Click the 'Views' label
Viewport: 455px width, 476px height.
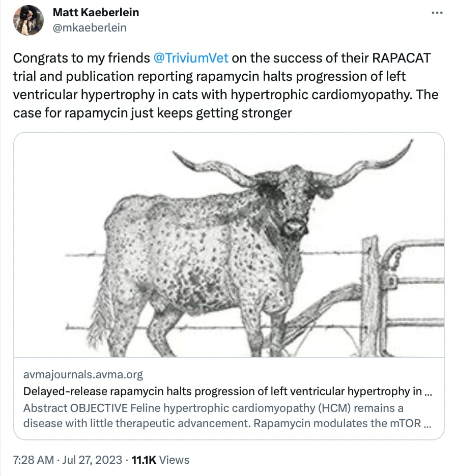coord(174,460)
